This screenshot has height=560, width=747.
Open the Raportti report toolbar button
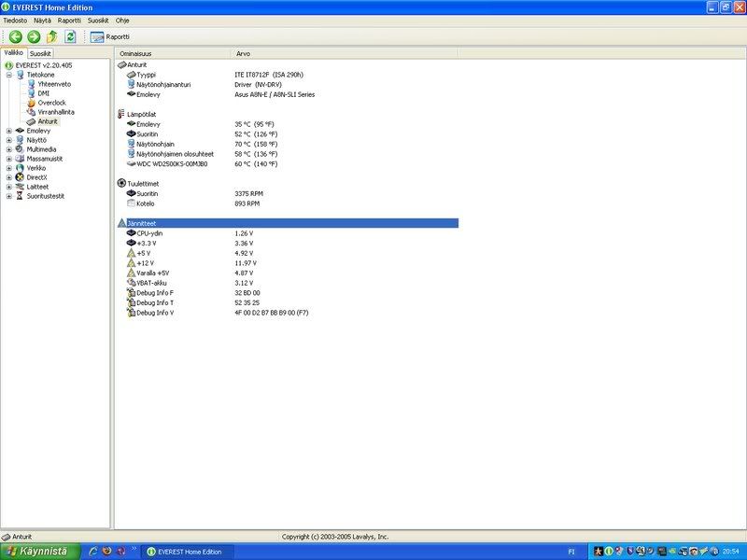[110, 36]
